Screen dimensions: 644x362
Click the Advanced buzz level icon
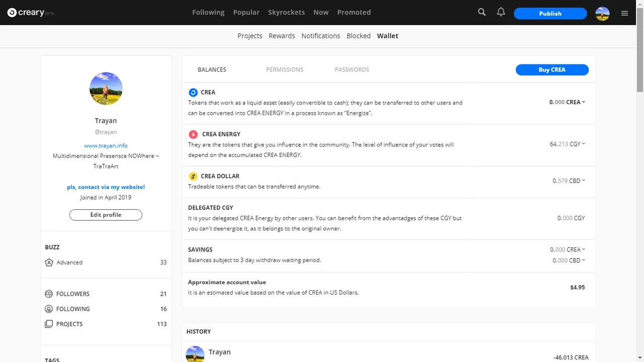click(49, 262)
